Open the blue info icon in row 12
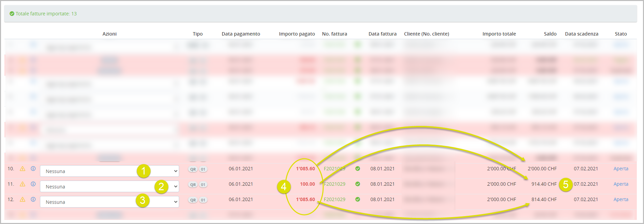The image size is (644, 224). (x=33, y=199)
